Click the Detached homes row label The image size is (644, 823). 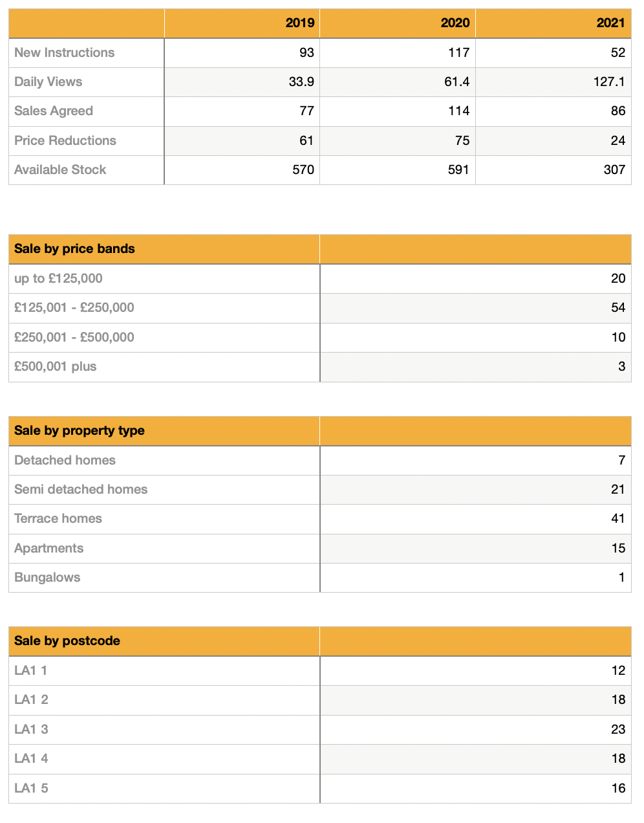pos(65,461)
